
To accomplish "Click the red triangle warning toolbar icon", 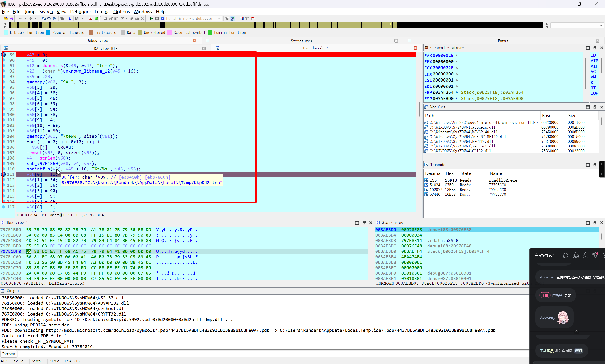I will (x=91, y=18).
